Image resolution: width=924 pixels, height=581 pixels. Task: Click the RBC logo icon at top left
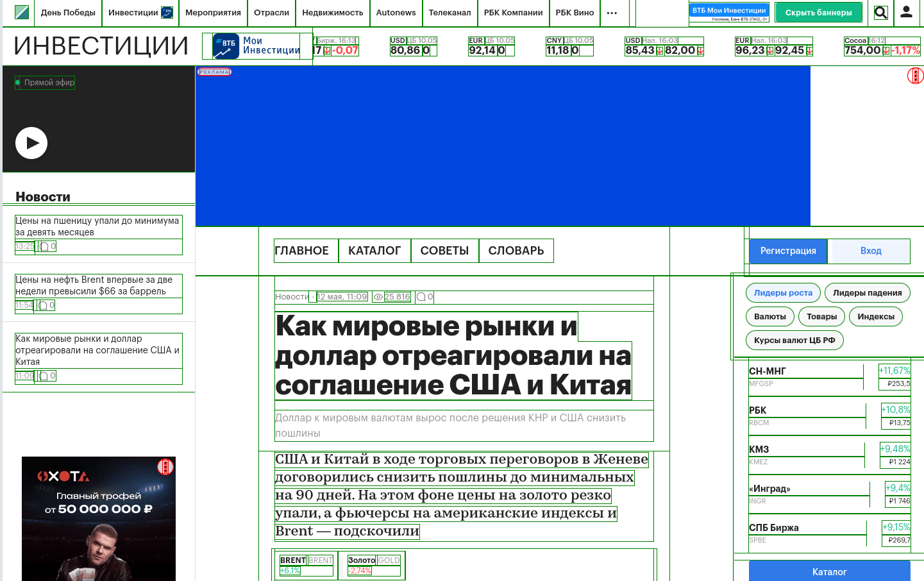pyautogui.click(x=21, y=12)
